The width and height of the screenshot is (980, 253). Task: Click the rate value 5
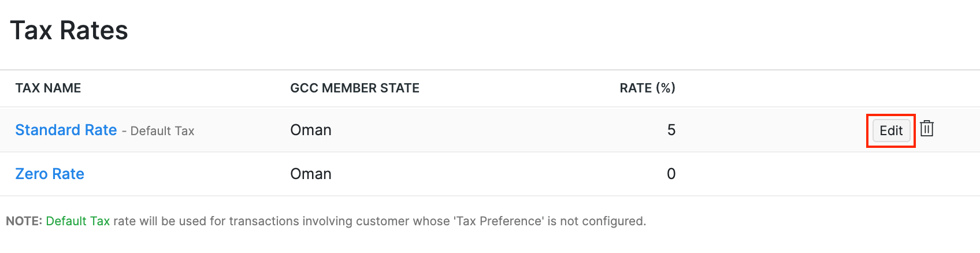(x=671, y=130)
